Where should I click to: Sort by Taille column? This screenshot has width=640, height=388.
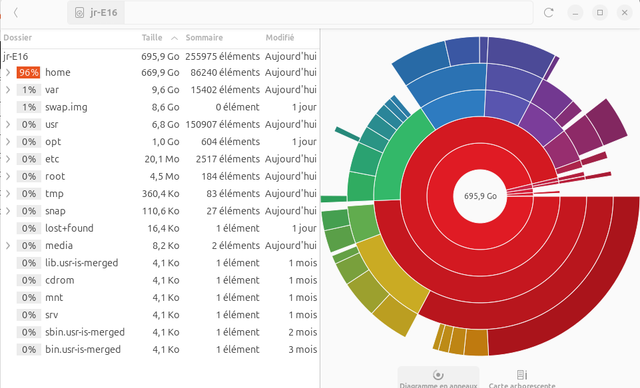[x=152, y=38]
